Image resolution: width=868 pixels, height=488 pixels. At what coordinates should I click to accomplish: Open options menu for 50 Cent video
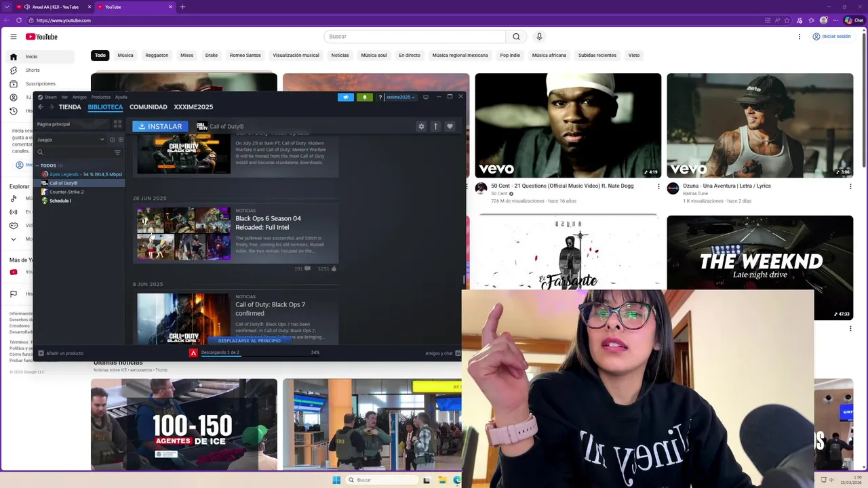point(658,186)
